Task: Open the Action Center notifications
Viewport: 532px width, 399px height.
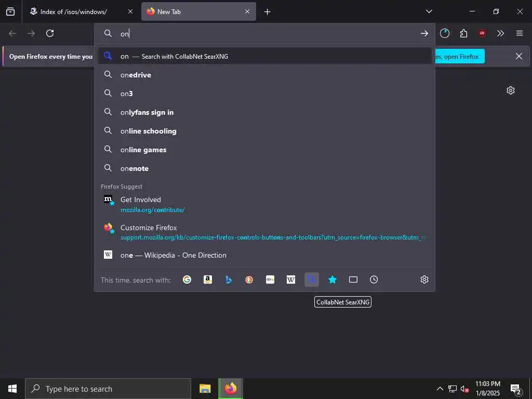Action: point(516,389)
